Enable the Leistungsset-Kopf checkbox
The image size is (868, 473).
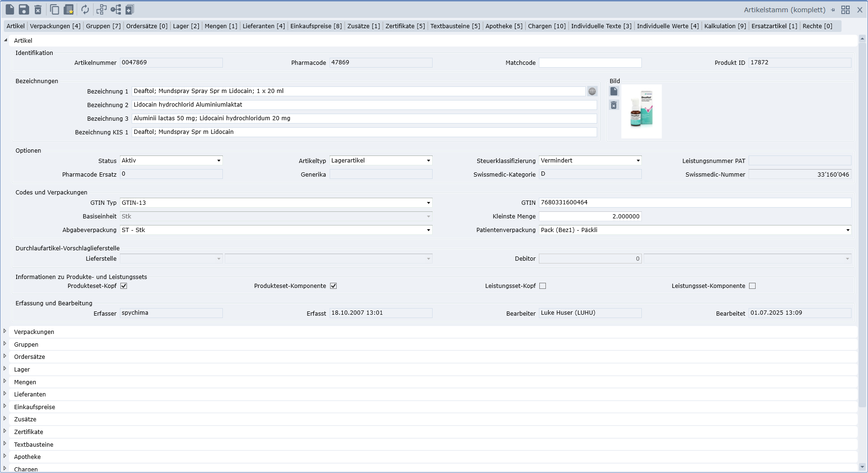tap(543, 286)
